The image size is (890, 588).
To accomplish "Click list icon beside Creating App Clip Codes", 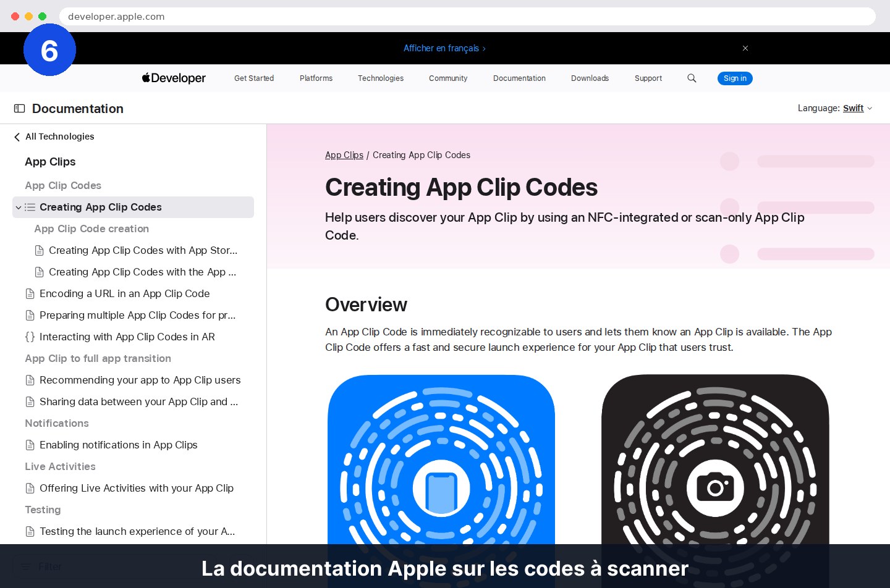I will [30, 208].
